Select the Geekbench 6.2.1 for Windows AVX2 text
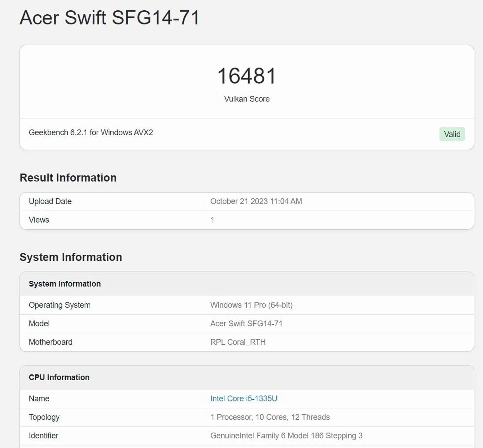Screen dimensions: 483x448 pos(91,132)
